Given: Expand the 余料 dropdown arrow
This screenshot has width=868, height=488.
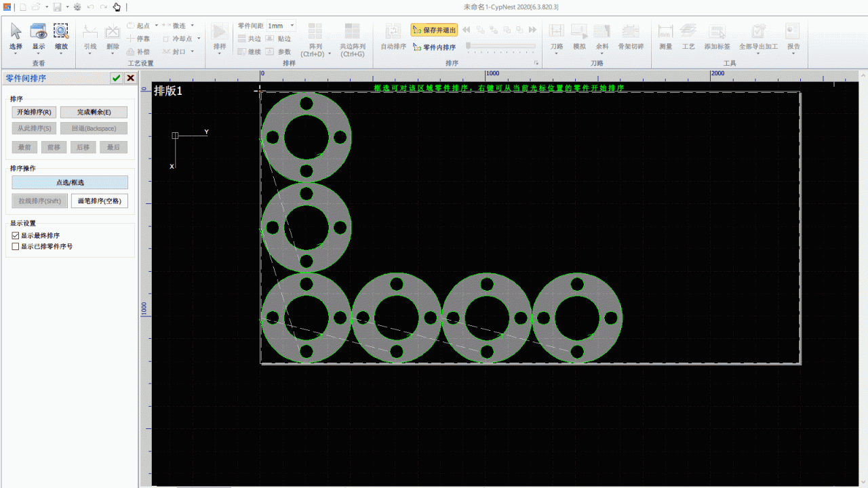Looking at the screenshot, I should click(602, 54).
